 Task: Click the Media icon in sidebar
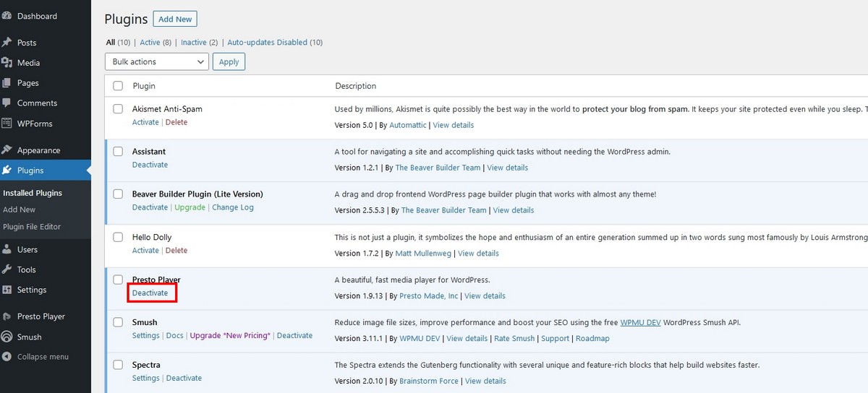click(x=7, y=63)
